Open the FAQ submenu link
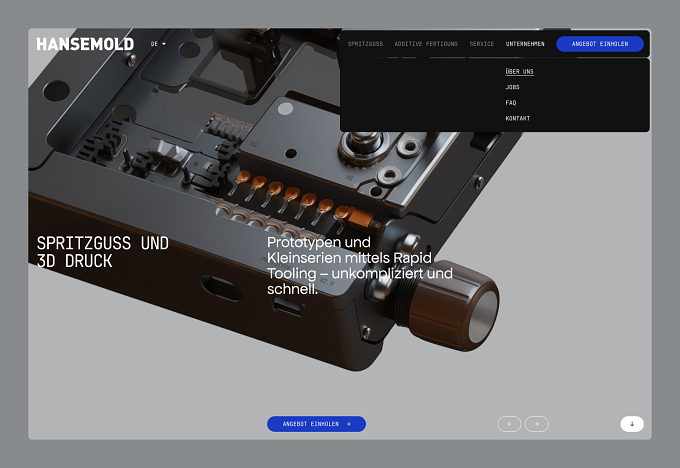The height and width of the screenshot is (468, 680). pos(510,102)
